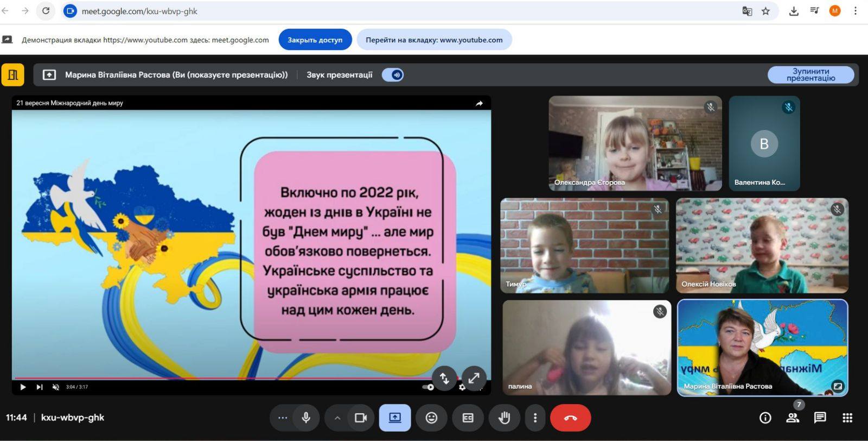Mute the microphone

306,418
